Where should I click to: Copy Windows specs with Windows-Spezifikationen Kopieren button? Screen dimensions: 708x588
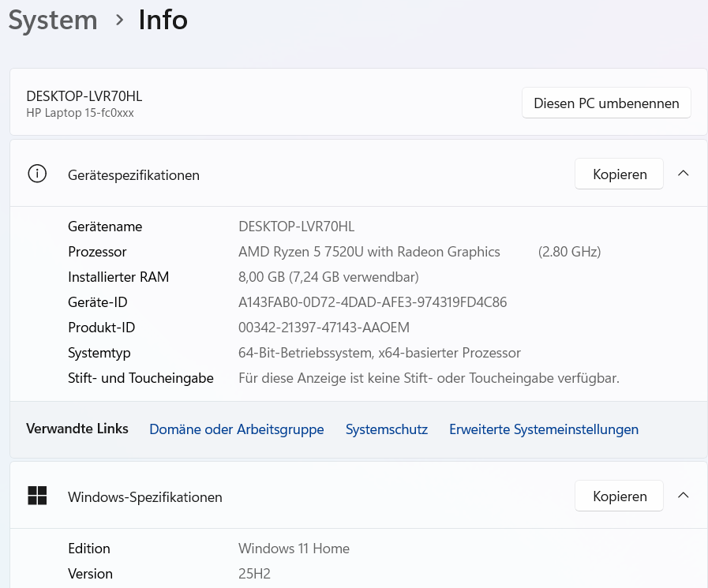(x=619, y=496)
